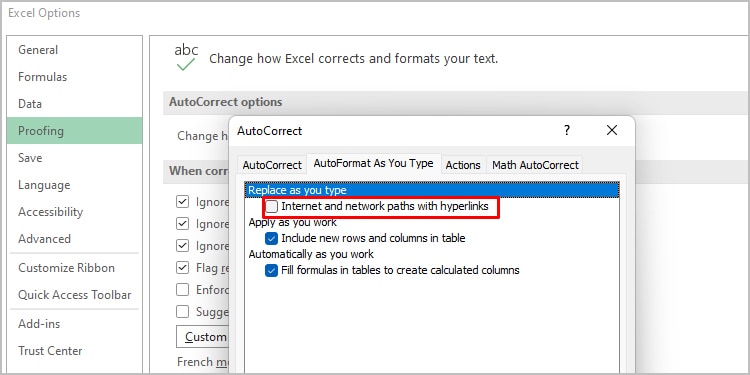The width and height of the screenshot is (750, 375).
Task: Toggle the Suggest checkbox in Excel Options
Action: (x=182, y=312)
